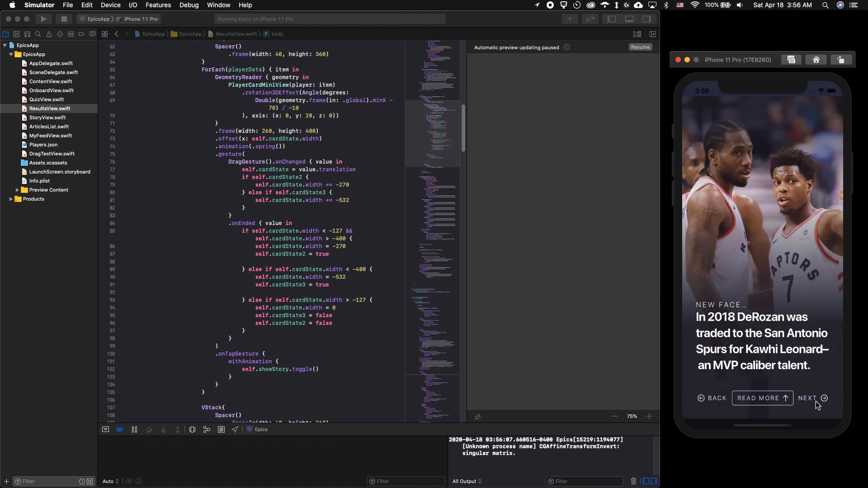Open the Find navigator
Image resolution: width=868 pixels, height=488 pixels.
38,34
